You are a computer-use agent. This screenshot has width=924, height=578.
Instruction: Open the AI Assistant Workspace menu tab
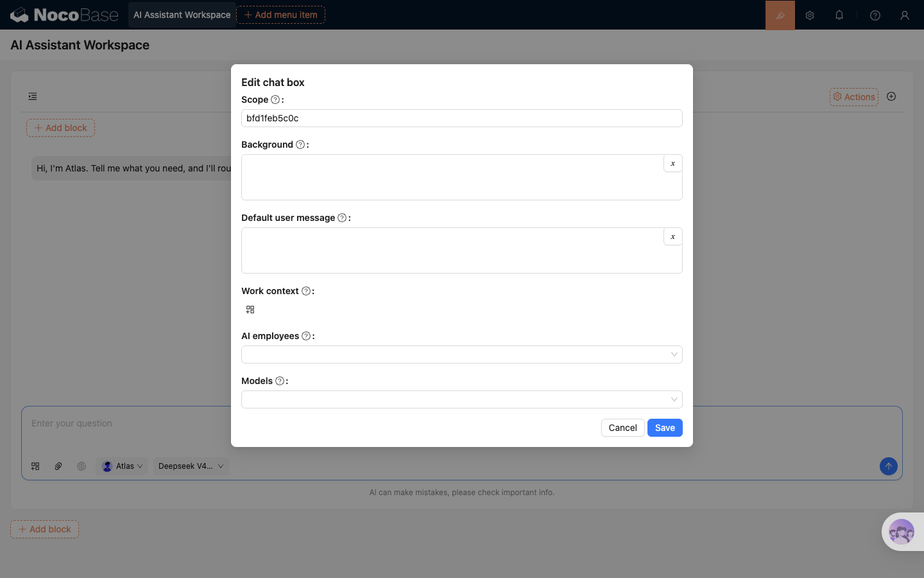click(182, 15)
